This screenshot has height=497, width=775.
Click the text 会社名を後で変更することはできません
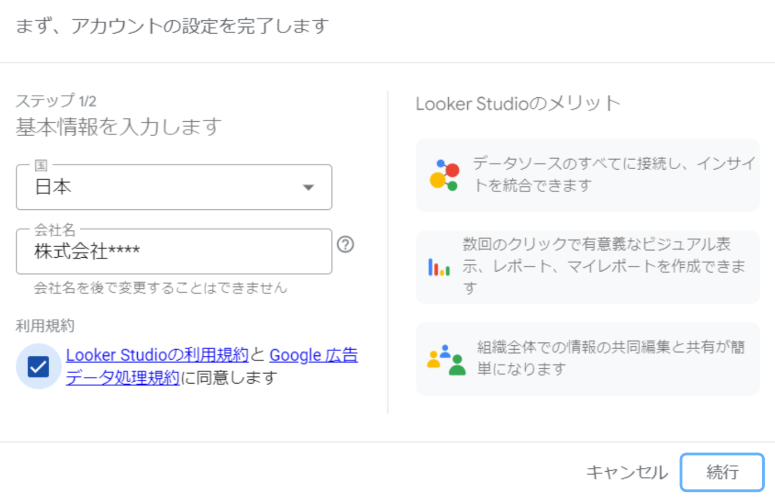click(x=160, y=288)
